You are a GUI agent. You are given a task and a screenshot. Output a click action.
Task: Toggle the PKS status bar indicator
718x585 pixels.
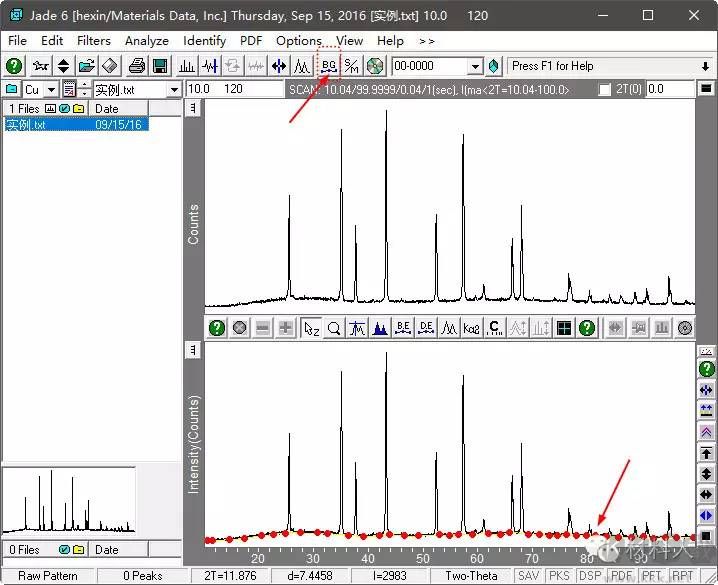pos(561,576)
